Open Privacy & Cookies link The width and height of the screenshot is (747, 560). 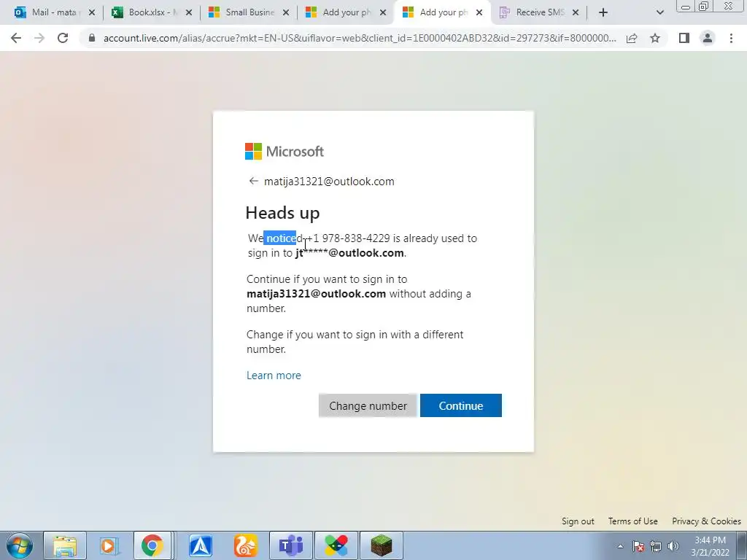[706, 521]
